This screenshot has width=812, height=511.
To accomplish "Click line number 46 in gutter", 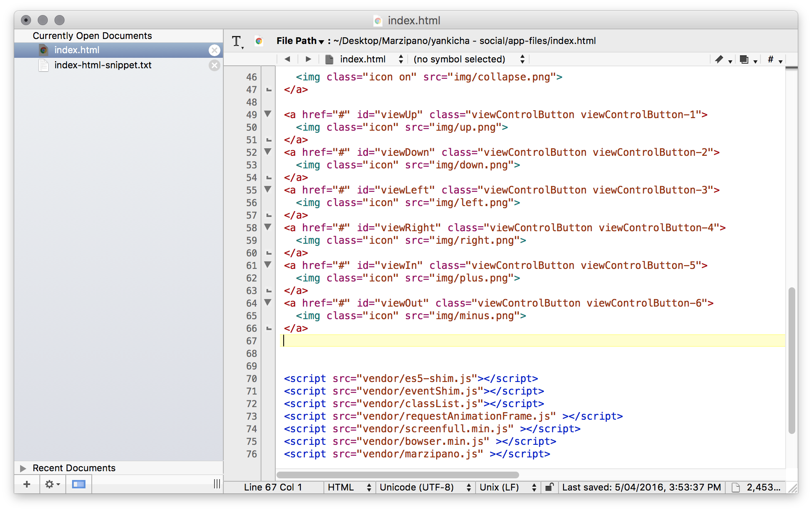I will (251, 77).
